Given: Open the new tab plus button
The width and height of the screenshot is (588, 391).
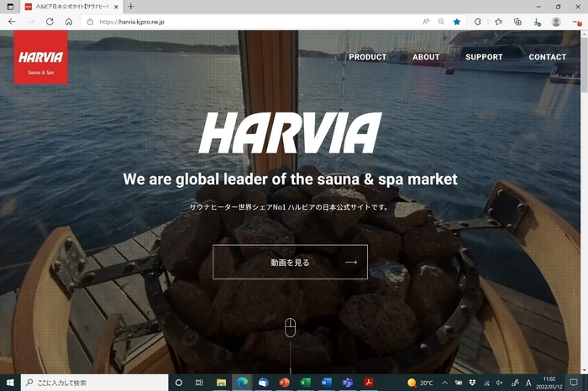Looking at the screenshot, I should 131,7.
